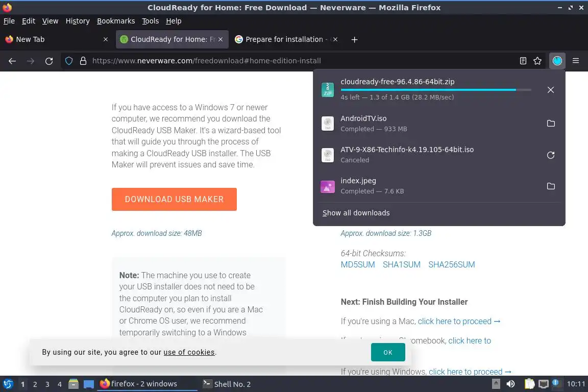Click the ATV-9-X86 iso file icon
Viewport: 588px width, 392px height.
pyautogui.click(x=327, y=155)
